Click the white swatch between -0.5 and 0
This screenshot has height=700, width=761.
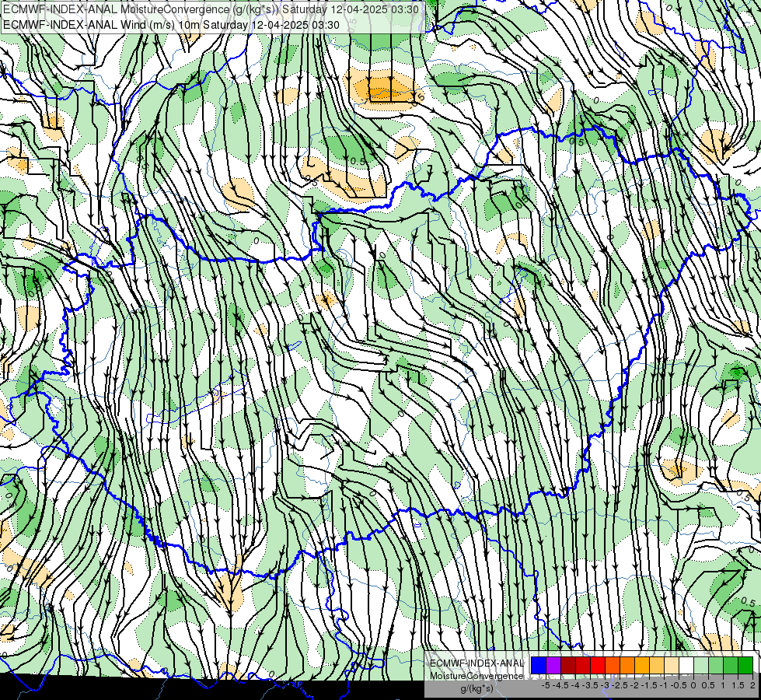click(x=686, y=665)
